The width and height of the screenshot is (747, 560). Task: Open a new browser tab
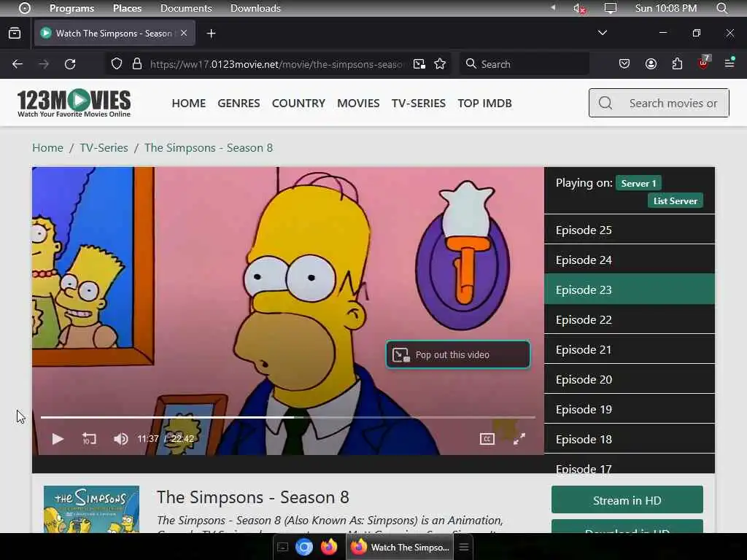coord(211,34)
